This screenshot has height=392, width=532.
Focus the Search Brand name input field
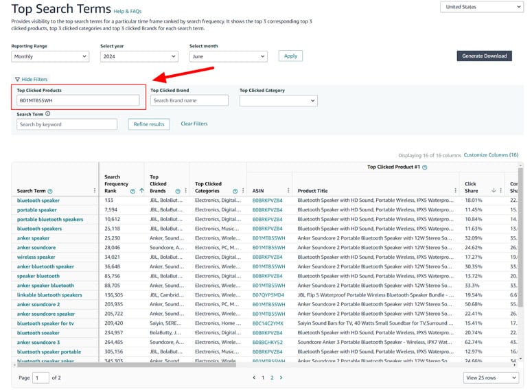click(189, 101)
